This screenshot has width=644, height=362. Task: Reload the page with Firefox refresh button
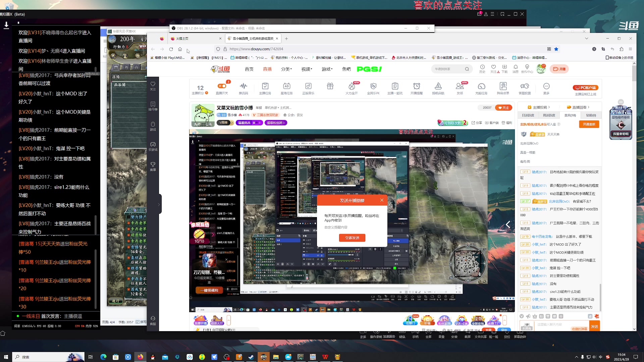pos(171,49)
